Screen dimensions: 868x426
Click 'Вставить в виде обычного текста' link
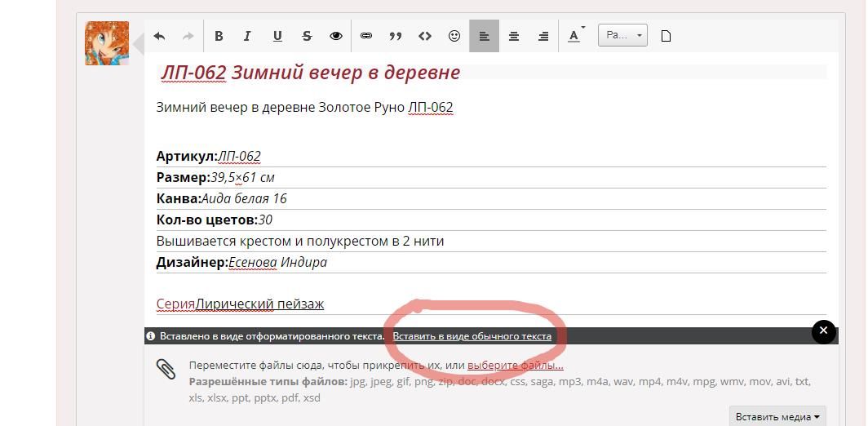[472, 336]
